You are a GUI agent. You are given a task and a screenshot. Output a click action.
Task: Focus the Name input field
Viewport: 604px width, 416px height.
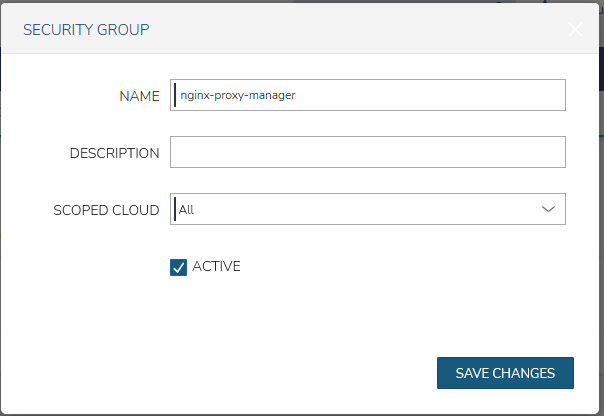368,95
